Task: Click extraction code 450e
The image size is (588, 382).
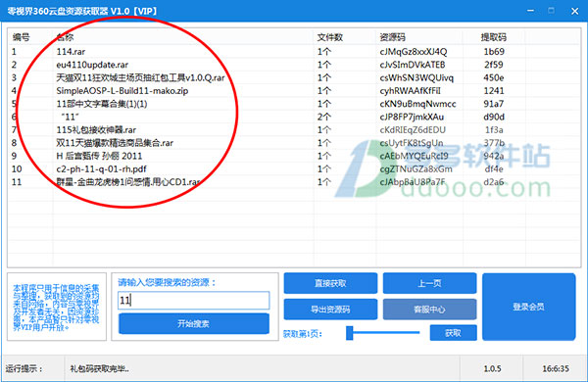Action: click(x=494, y=77)
